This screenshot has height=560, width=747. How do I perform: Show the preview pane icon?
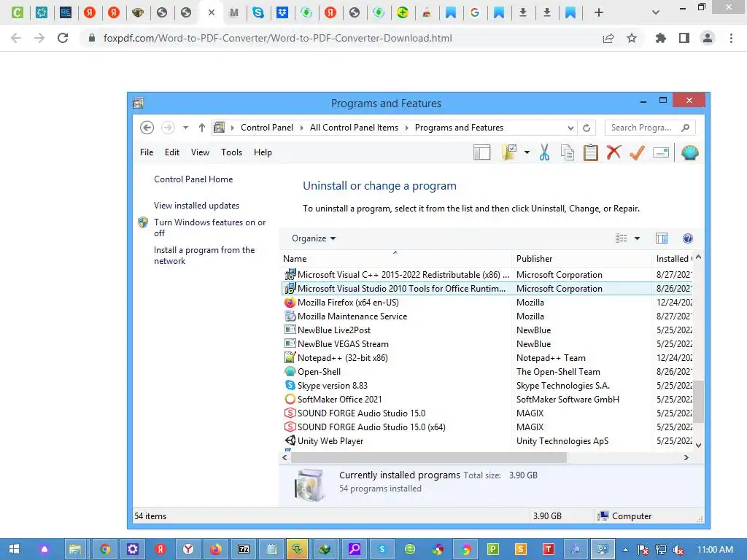662,238
